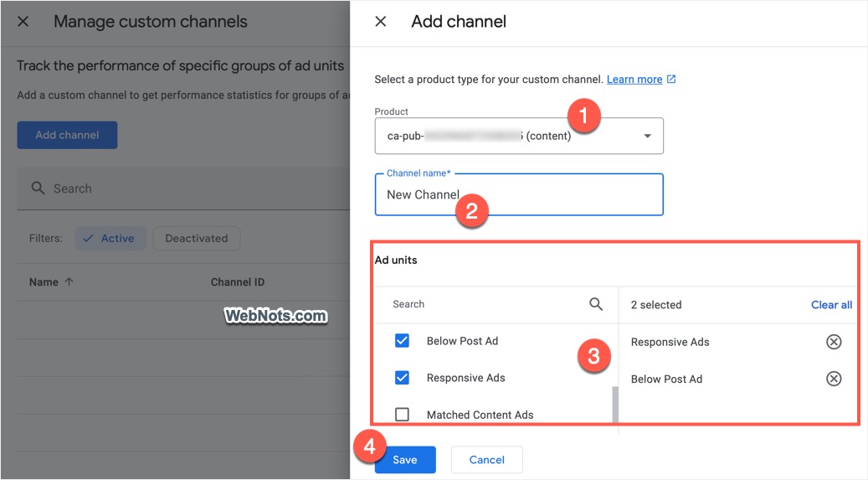Uncheck the Below Post Ad checkbox
This screenshot has width=868, height=480.
tap(402, 340)
